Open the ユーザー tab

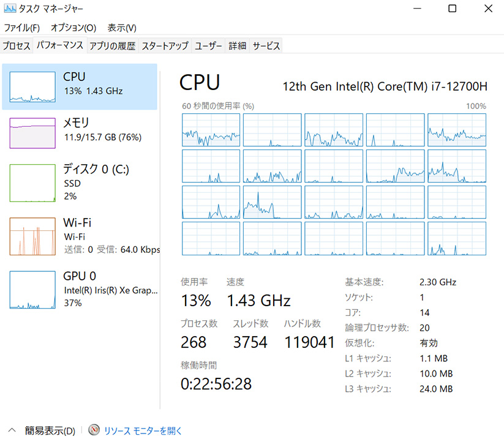(208, 46)
